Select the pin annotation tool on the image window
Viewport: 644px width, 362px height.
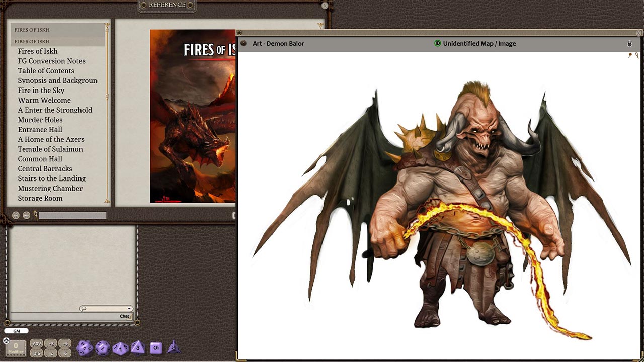click(630, 55)
